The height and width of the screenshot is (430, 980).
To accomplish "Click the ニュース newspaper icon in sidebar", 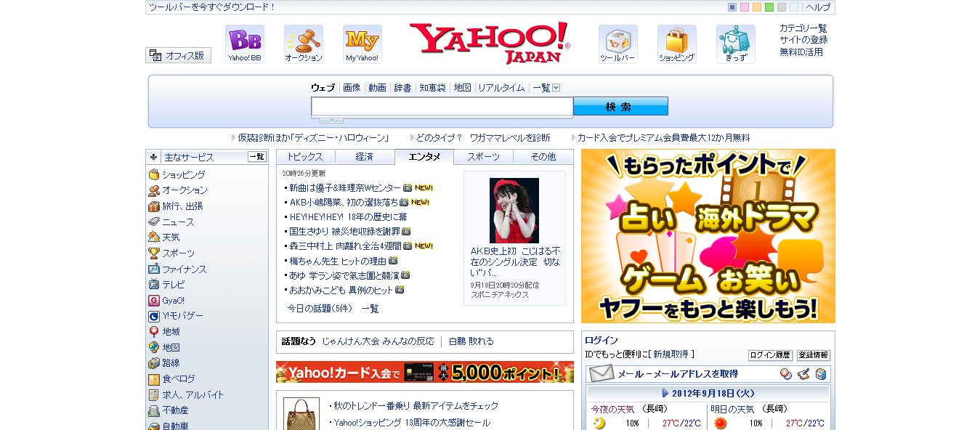I will (x=154, y=222).
